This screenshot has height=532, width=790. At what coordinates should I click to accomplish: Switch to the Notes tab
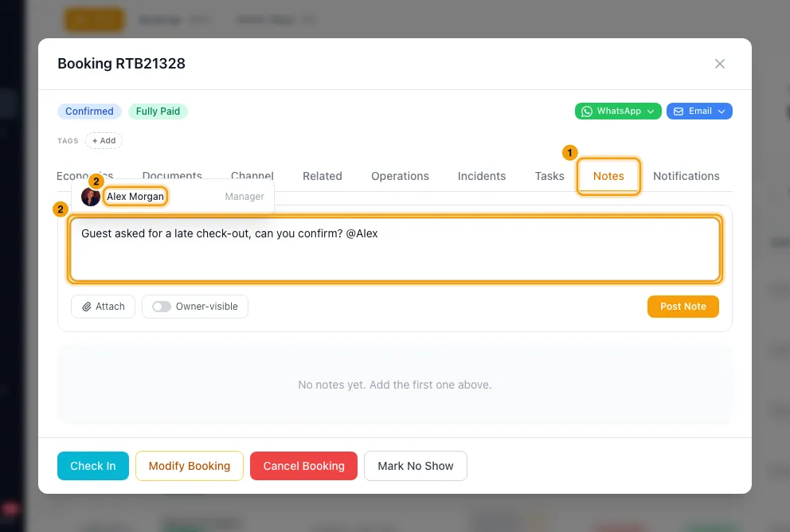pyautogui.click(x=608, y=176)
